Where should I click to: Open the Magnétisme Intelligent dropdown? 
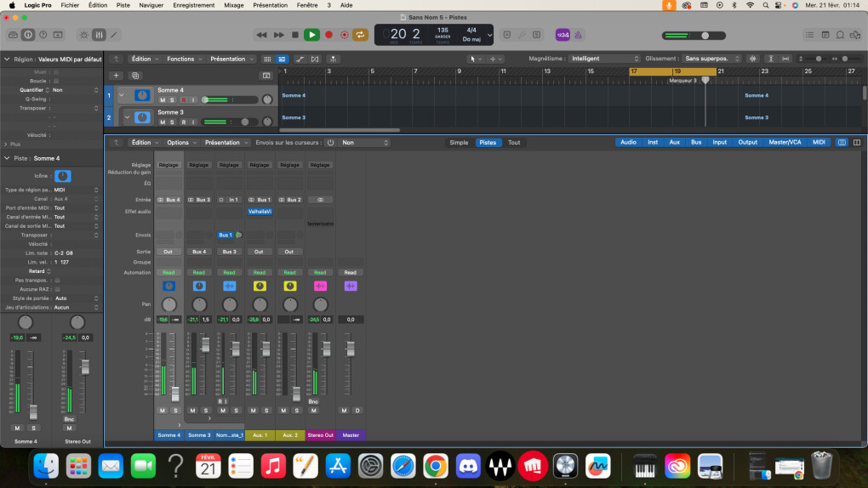coord(604,59)
